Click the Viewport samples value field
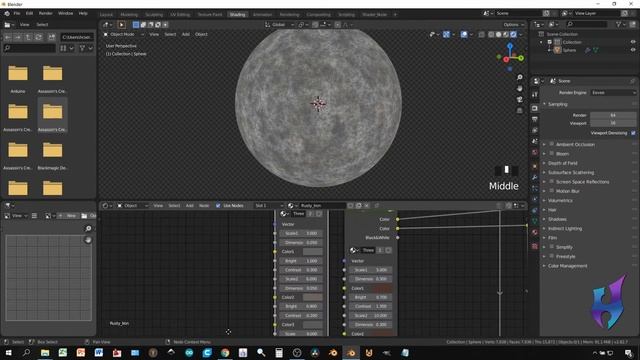 (613, 123)
